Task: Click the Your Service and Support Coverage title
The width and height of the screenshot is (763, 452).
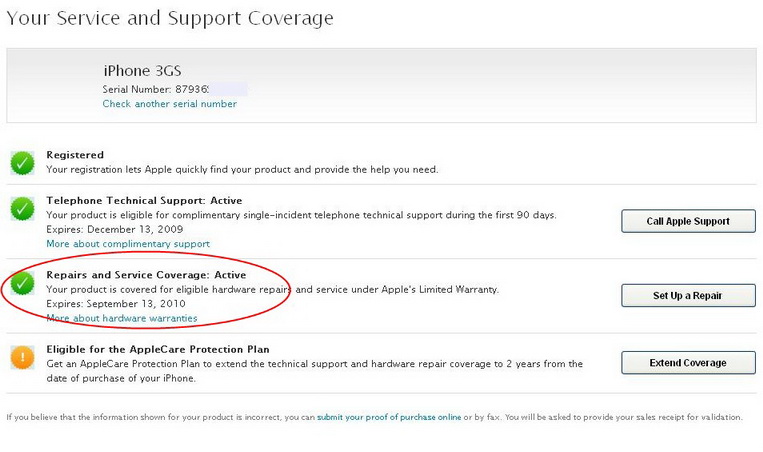Action: (x=170, y=18)
